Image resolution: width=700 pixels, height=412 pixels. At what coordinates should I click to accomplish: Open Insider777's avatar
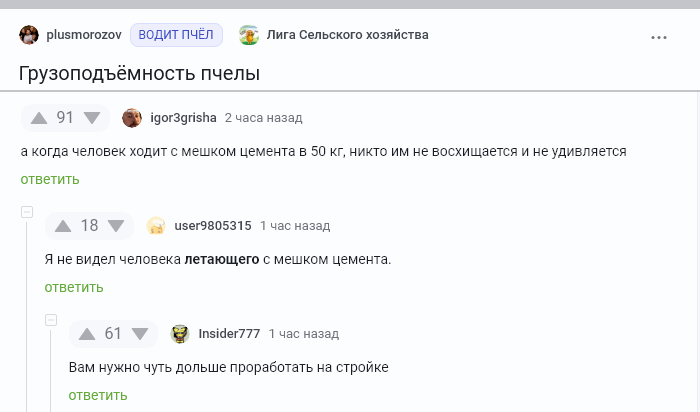tap(180, 334)
